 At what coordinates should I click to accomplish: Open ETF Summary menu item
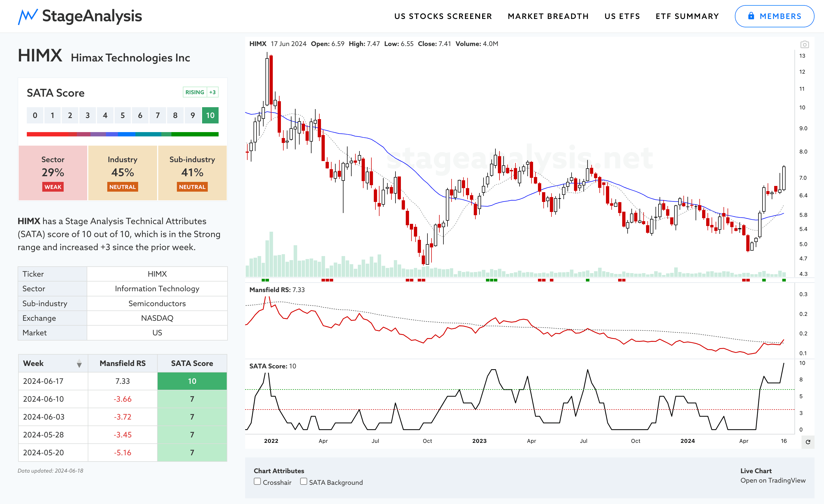pyautogui.click(x=687, y=17)
